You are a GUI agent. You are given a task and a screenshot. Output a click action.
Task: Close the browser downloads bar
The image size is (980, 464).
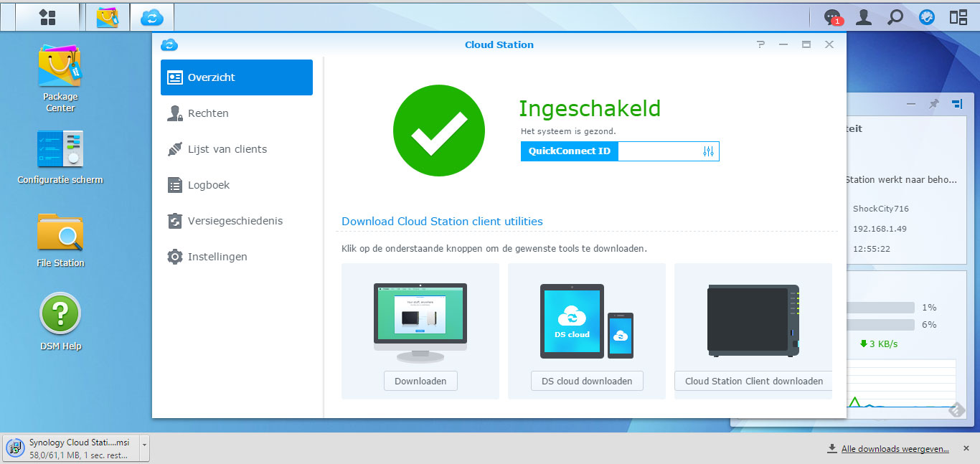[966, 448]
